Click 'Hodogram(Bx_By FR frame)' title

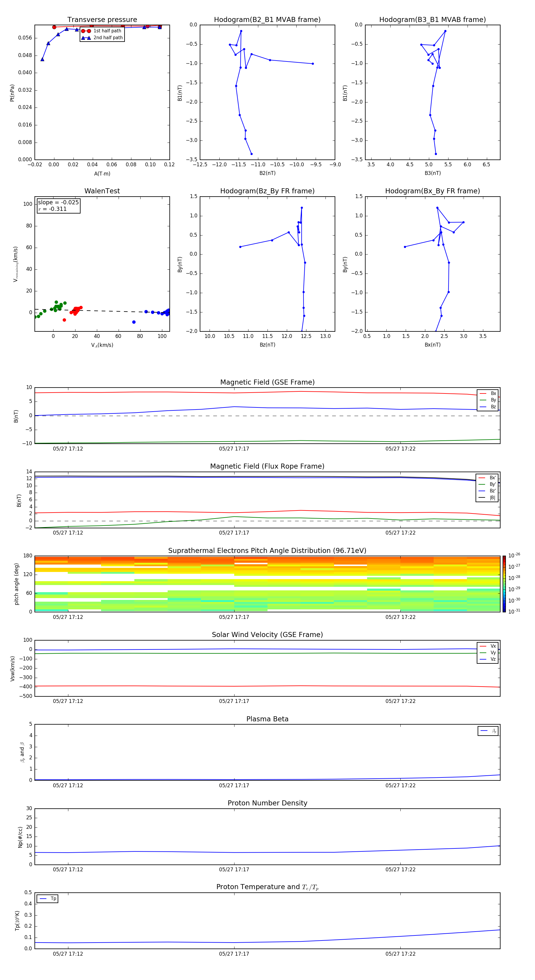[x=432, y=191]
